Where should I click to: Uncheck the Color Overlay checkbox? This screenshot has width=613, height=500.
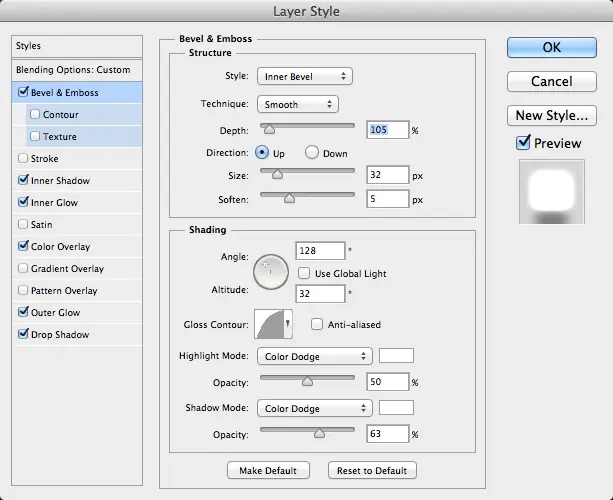23,246
